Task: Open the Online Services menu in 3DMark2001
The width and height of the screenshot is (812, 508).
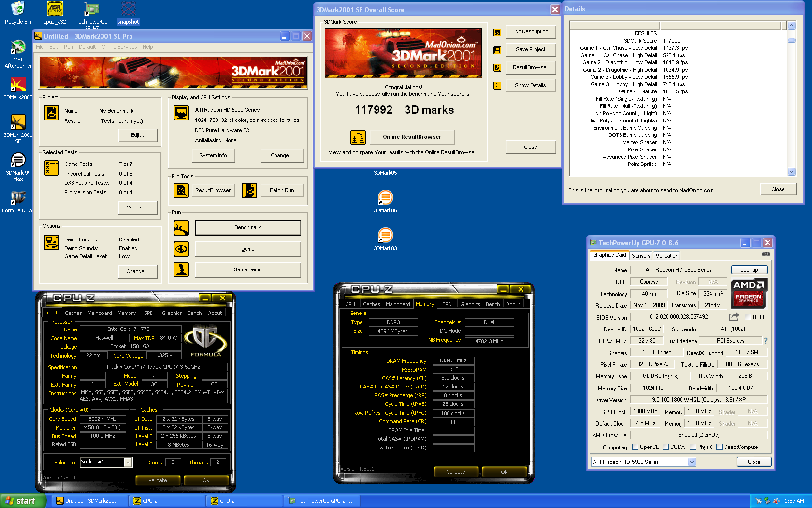Action: (x=119, y=47)
